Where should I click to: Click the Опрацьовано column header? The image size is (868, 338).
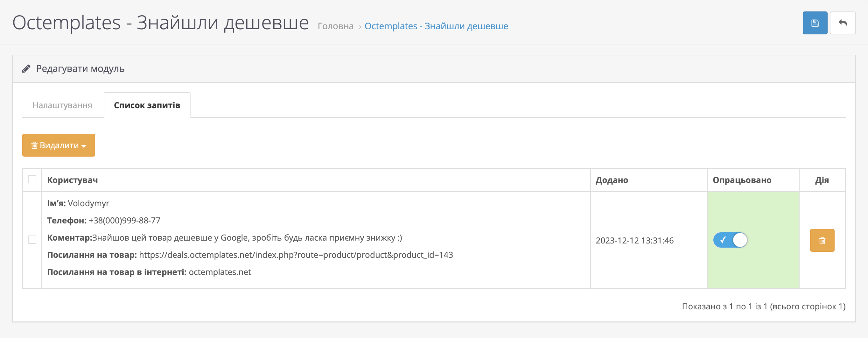coord(742,180)
